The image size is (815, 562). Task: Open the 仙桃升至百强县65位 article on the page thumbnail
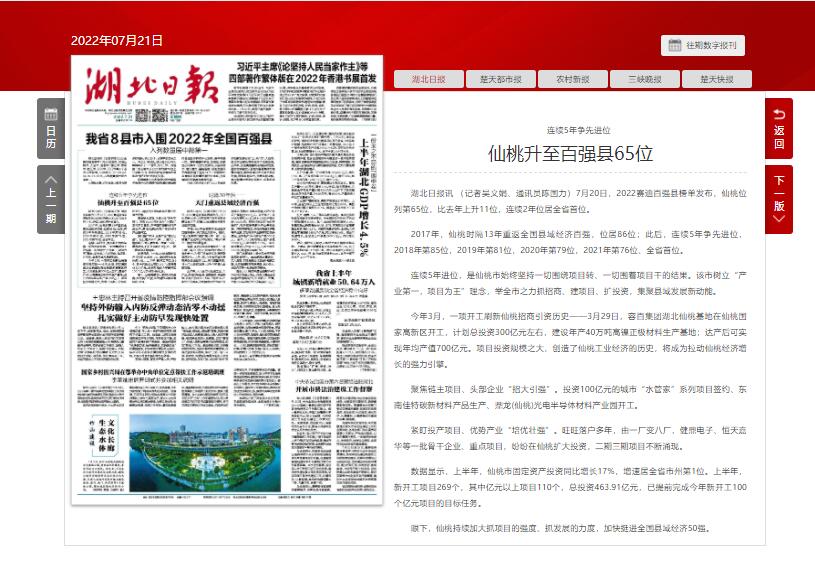tap(128, 202)
